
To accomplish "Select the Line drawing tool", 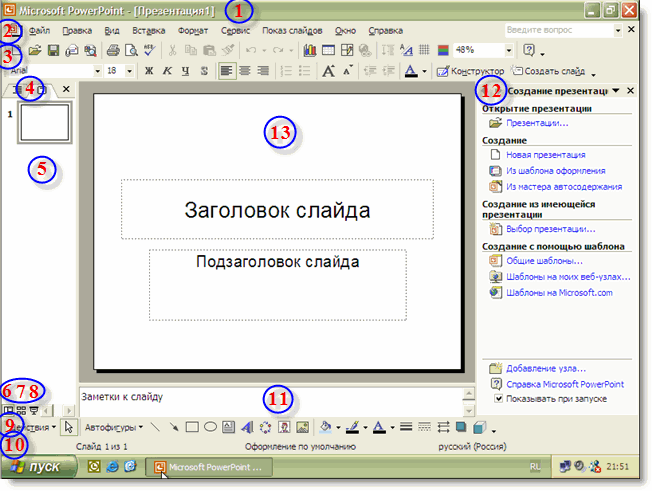I will (x=155, y=427).
